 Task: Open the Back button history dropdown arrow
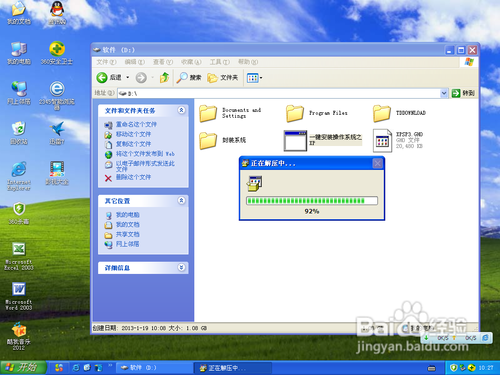128,78
